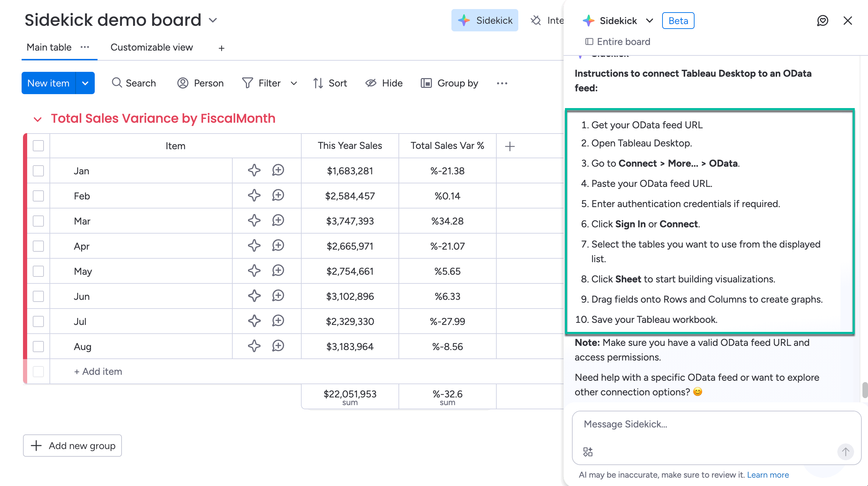This screenshot has height=486, width=868.
Task: Open the New item dropdown arrow
Action: coord(85,83)
